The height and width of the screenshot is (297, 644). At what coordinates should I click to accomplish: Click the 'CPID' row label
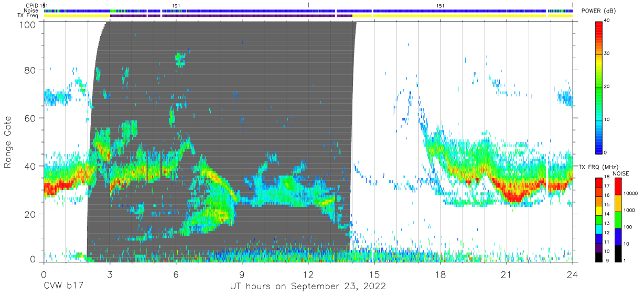33,5
